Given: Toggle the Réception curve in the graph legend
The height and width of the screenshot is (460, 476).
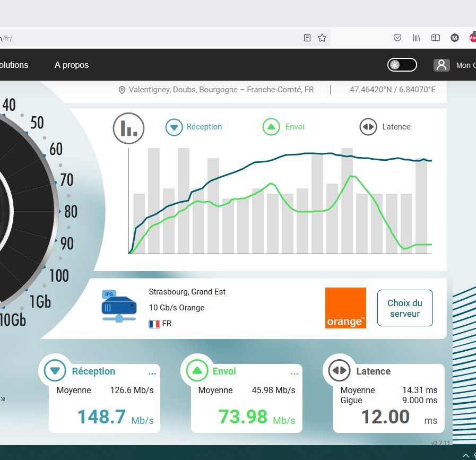Looking at the screenshot, I should (194, 127).
